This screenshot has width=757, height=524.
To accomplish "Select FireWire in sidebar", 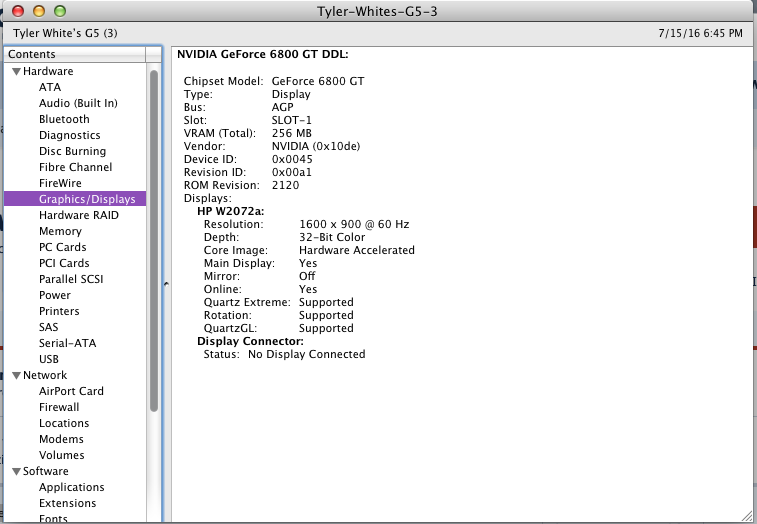I will 60,183.
